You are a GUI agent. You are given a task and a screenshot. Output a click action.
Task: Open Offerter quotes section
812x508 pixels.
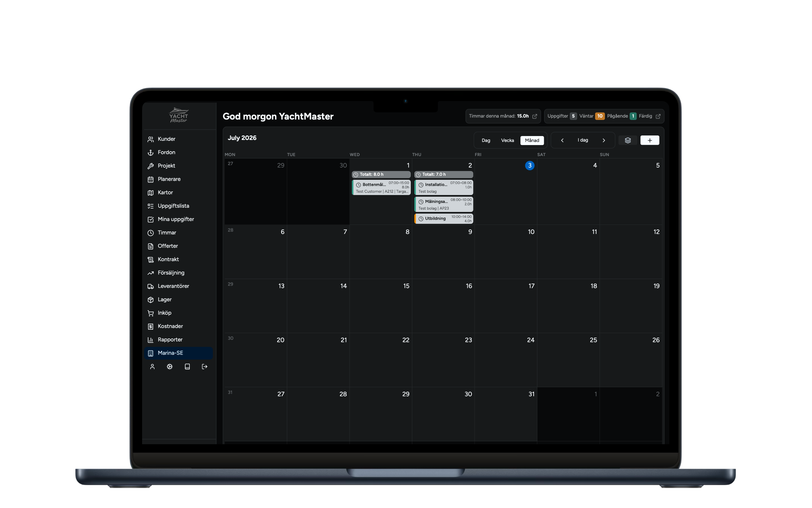pyautogui.click(x=178, y=246)
